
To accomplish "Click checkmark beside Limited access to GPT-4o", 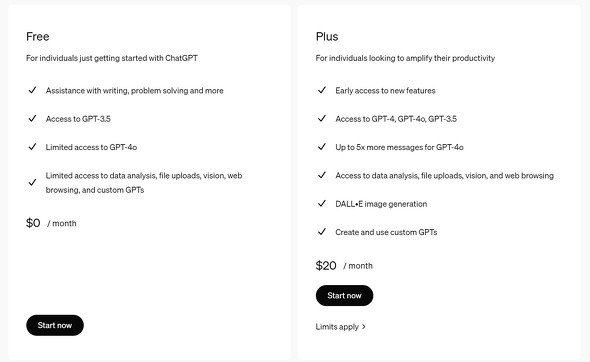I will (32, 147).
